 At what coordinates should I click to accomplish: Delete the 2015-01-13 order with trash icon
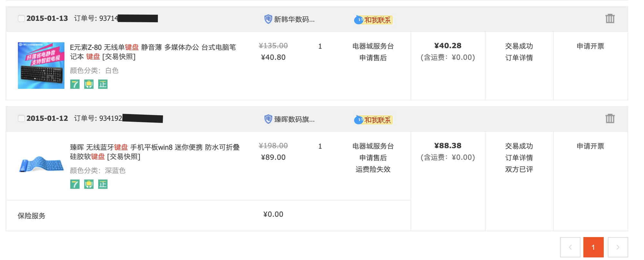point(610,19)
